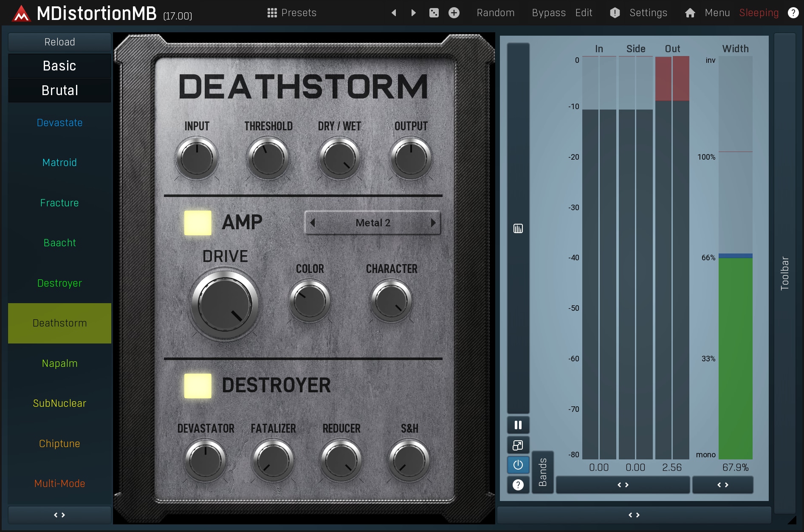804x532 pixels.
Task: Toggle the DESTROYER section enable light
Action: pos(197,386)
